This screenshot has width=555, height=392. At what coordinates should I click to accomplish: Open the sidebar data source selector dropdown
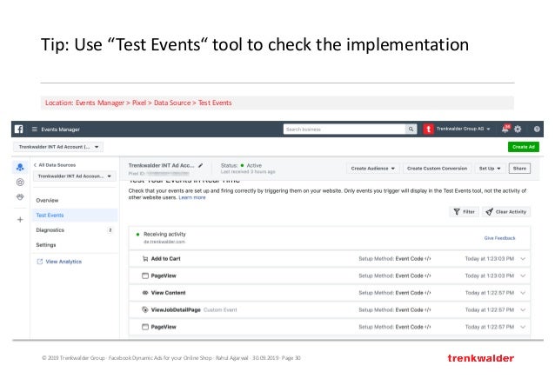(x=74, y=176)
